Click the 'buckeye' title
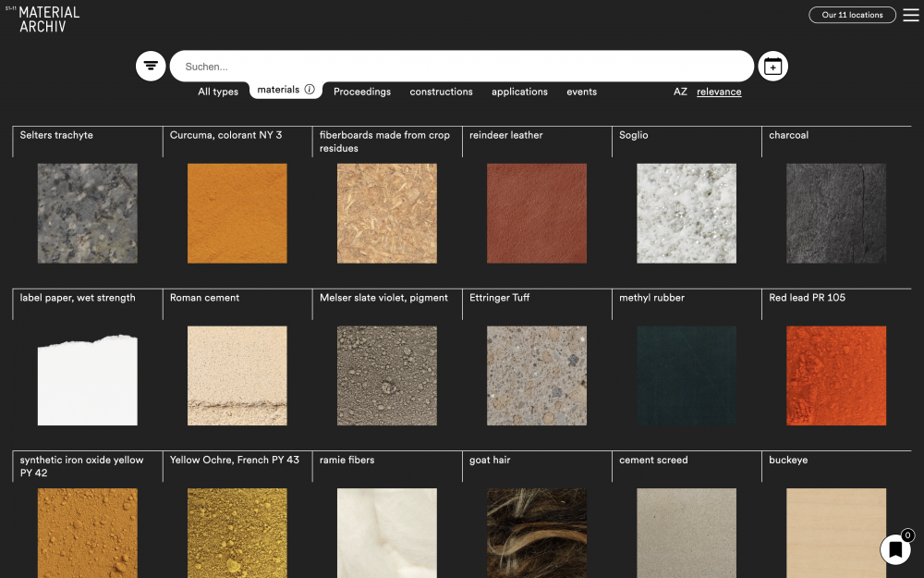Viewport: 924px width, 578px height. [x=788, y=460]
